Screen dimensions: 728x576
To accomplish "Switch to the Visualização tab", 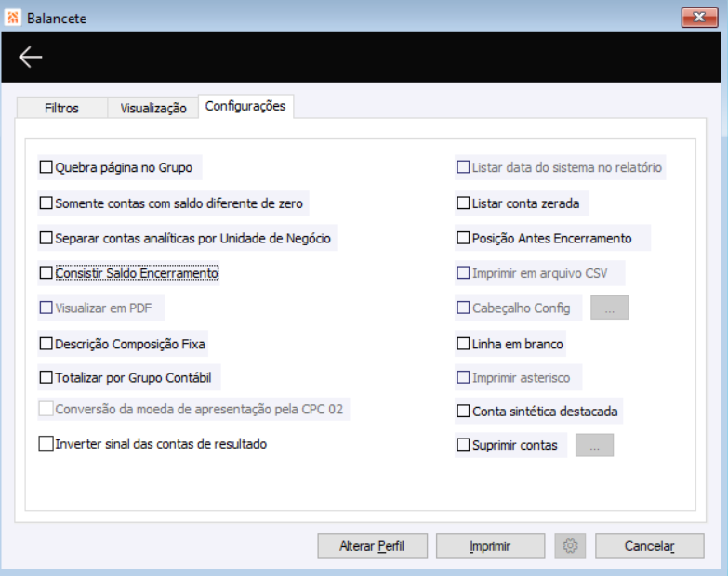I will click(153, 108).
